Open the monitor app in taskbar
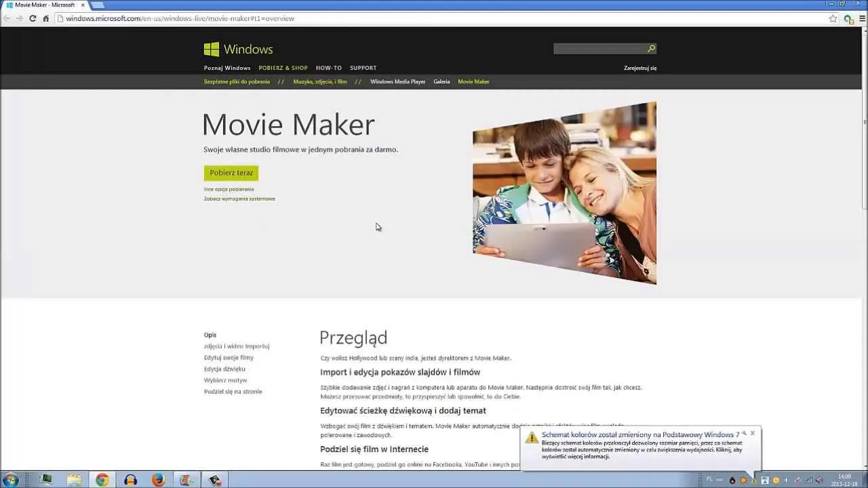The image size is (868, 488). pyautogui.click(x=46, y=480)
